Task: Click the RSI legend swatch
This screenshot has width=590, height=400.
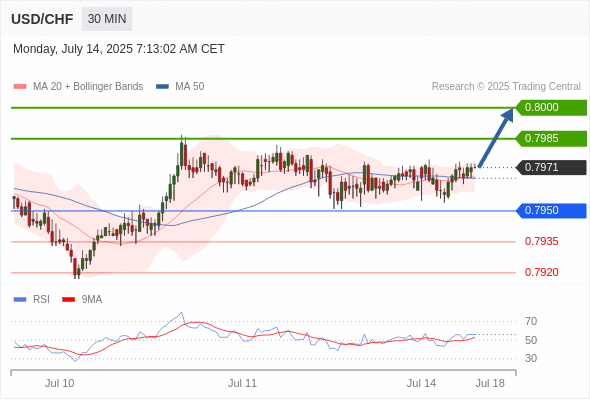Action: (20, 300)
